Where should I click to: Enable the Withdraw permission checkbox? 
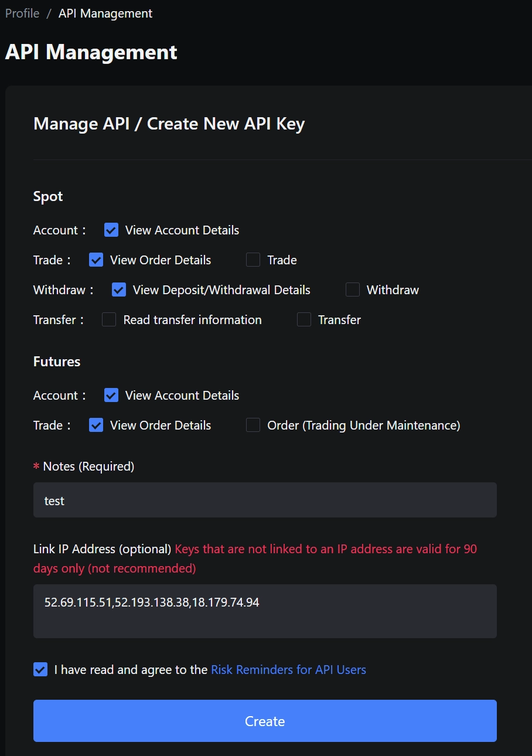(x=353, y=290)
